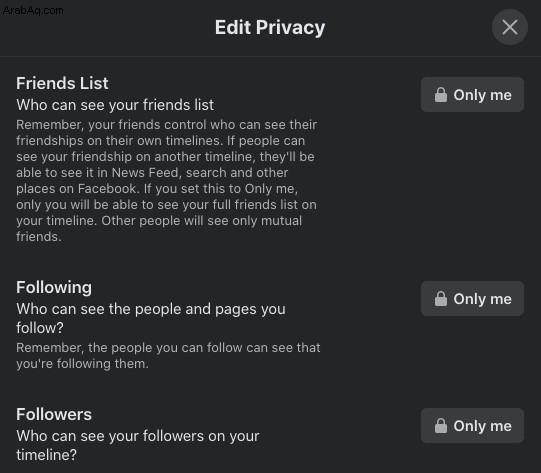The image size is (541, 473).
Task: Click the lock icon in Following's button
Action: [x=441, y=299]
